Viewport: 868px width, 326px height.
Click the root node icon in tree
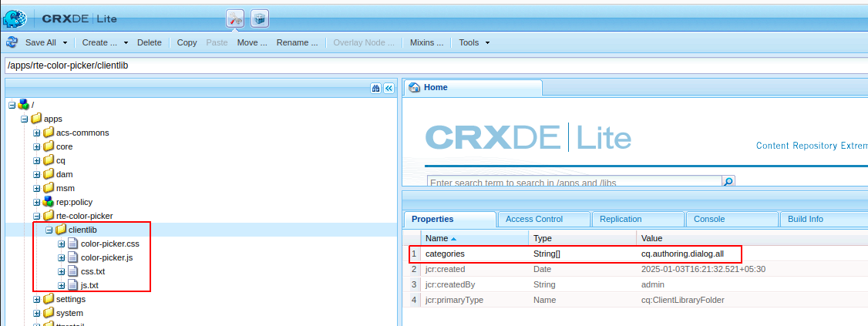coord(23,105)
